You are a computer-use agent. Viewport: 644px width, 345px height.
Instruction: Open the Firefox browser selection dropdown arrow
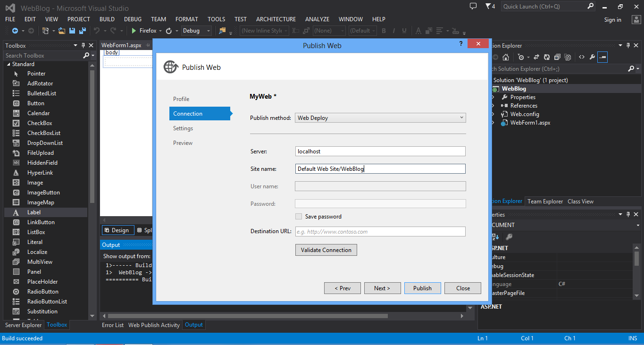(160, 31)
